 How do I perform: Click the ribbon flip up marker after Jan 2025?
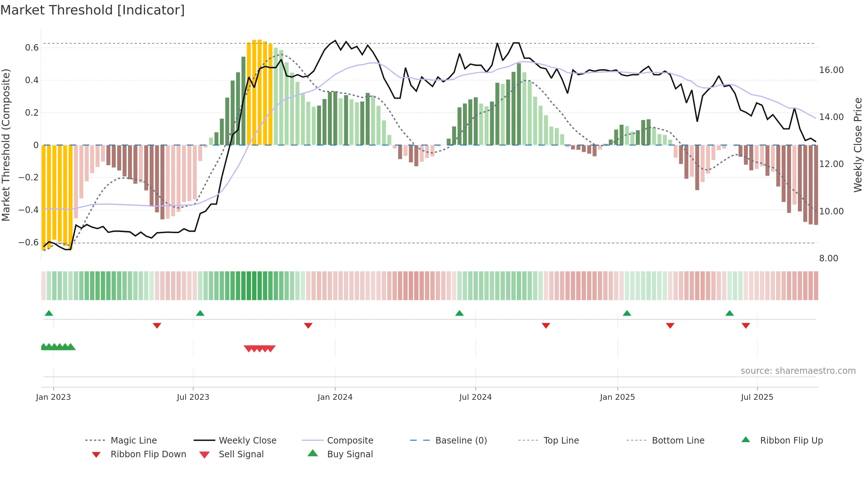click(x=627, y=313)
